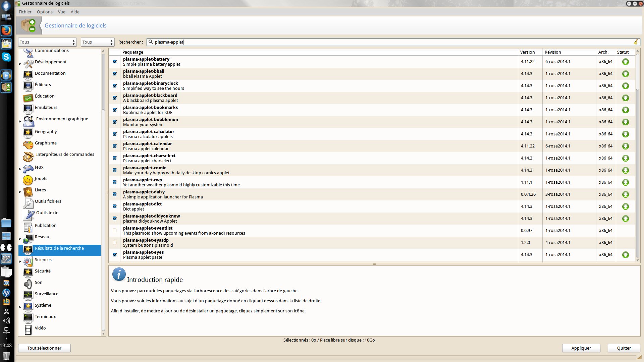This screenshot has height=362, width=644.
Task: Click the clear search broom icon
Action: pos(635,42)
